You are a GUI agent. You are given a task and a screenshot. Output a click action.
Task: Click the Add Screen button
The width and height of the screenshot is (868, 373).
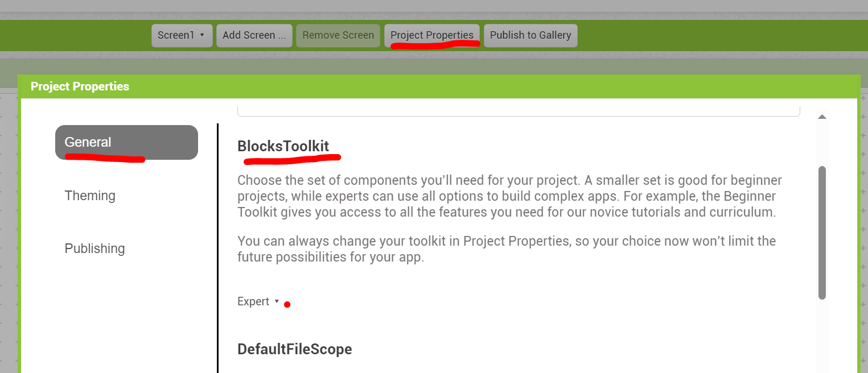[x=254, y=35]
